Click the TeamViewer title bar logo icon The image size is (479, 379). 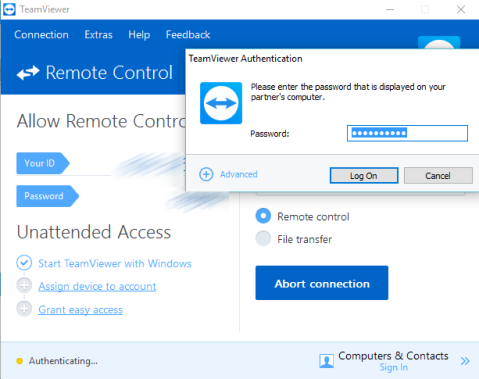9,9
